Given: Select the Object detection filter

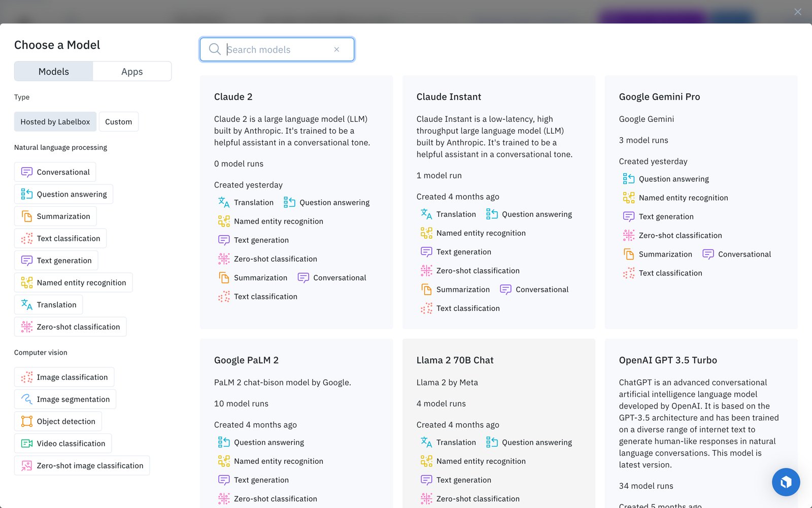Looking at the screenshot, I should pos(57,421).
